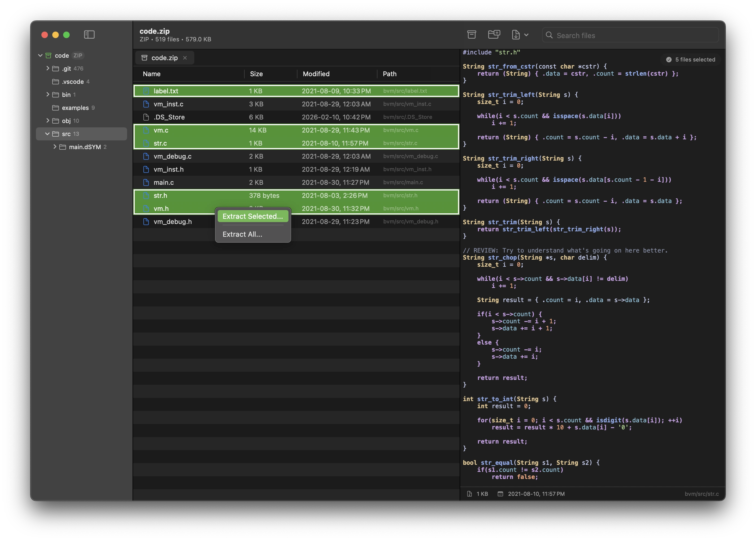Click the extract document toolbar icon
This screenshot has height=541, width=756.
(x=515, y=35)
